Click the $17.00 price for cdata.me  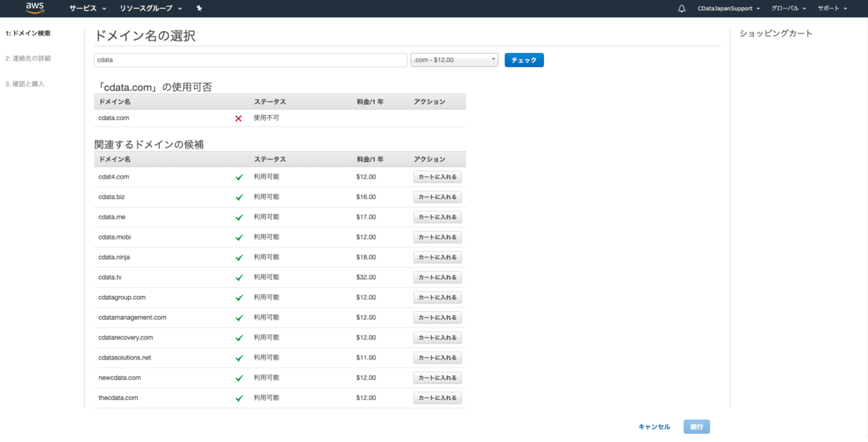click(366, 217)
